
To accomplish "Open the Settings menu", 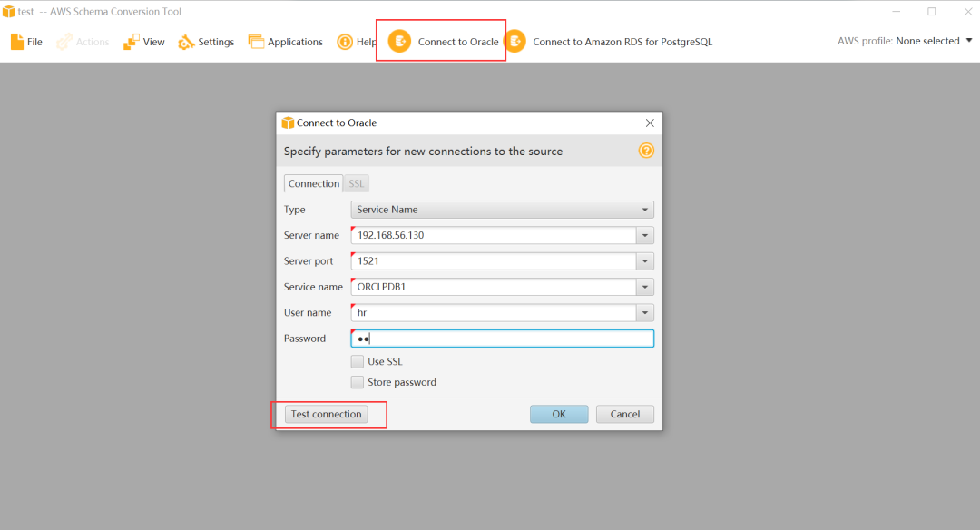I will [206, 42].
